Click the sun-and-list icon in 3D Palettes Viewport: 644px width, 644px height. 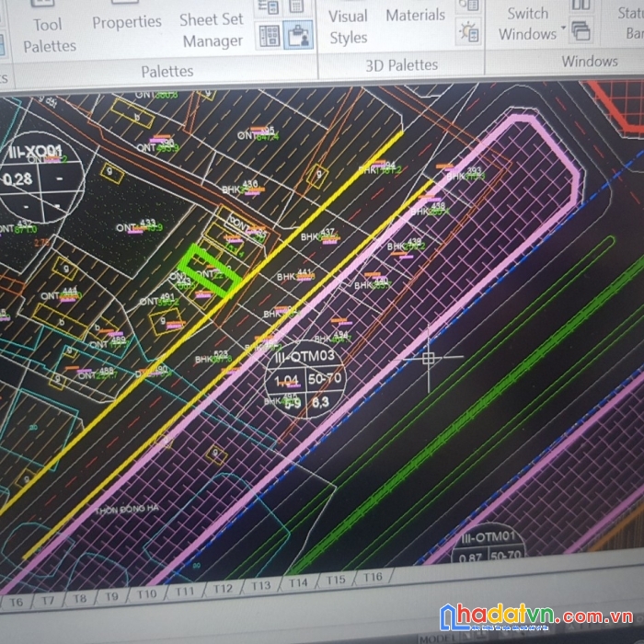[468, 32]
